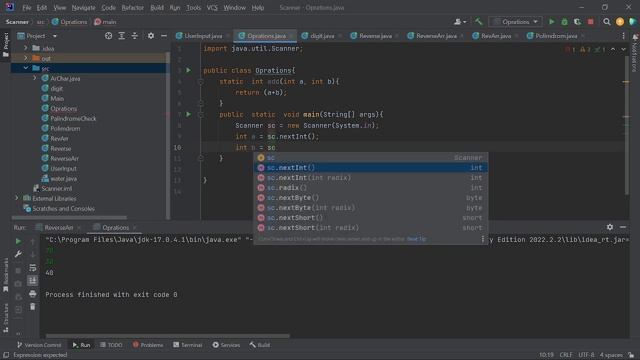Hide the Project tool window

click(x=164, y=36)
